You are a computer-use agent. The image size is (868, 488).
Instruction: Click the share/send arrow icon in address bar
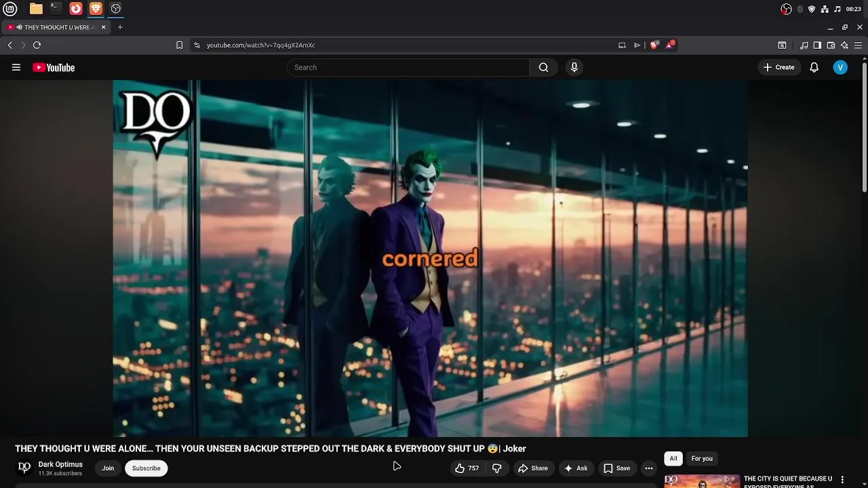637,45
